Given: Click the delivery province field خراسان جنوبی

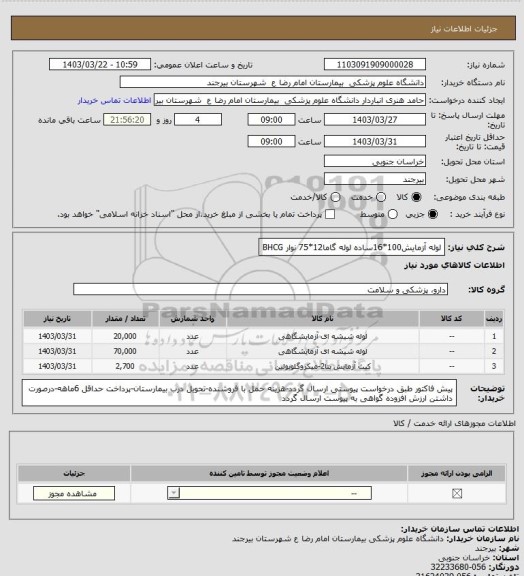Looking at the screenshot, I should pos(375,161).
